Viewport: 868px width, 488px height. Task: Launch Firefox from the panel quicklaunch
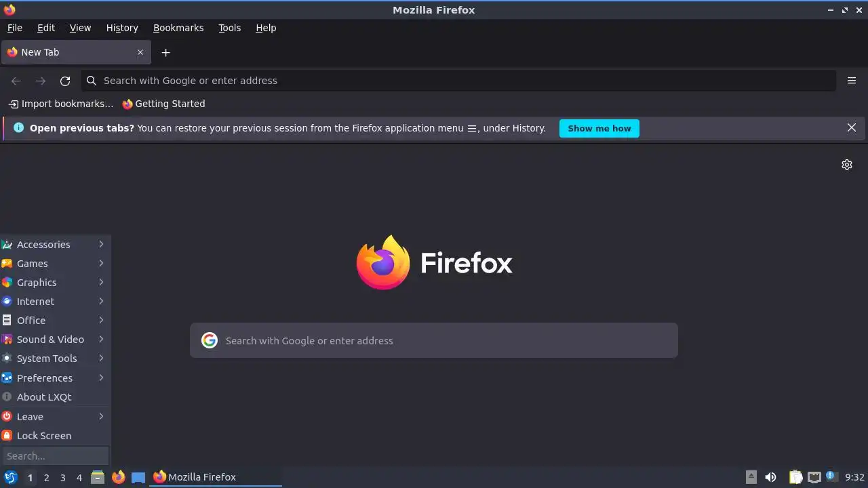[x=119, y=477]
